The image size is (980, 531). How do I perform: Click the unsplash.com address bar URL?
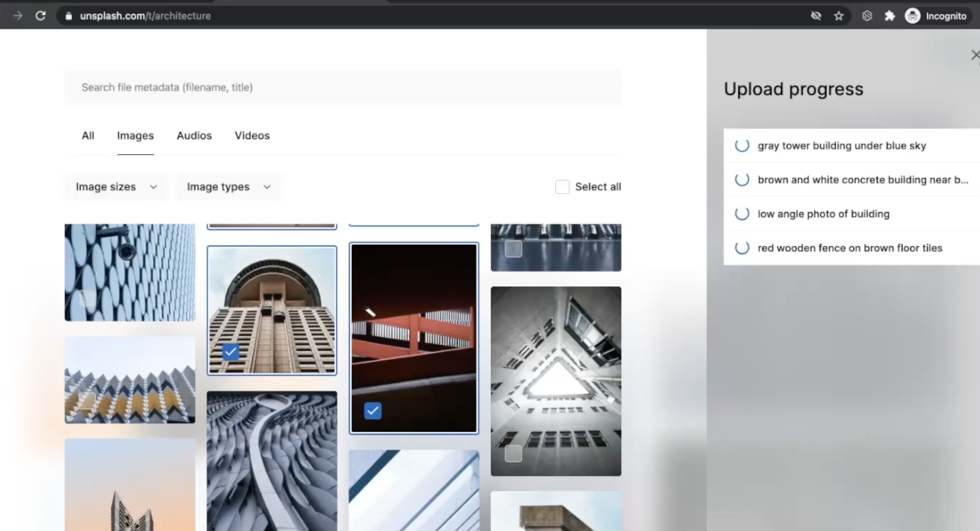click(145, 16)
